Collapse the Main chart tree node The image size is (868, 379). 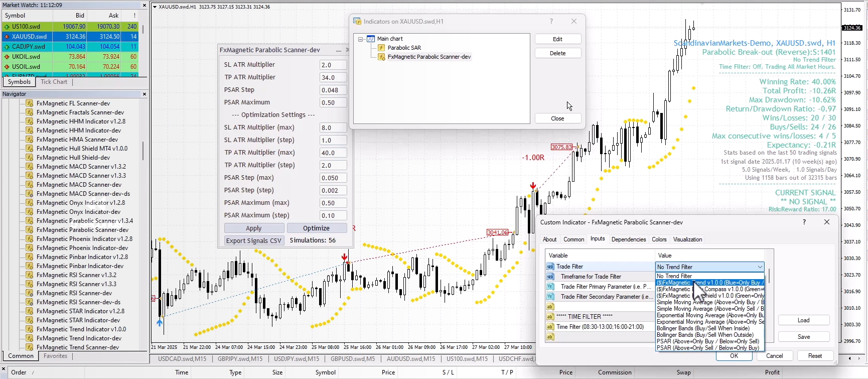click(x=360, y=39)
